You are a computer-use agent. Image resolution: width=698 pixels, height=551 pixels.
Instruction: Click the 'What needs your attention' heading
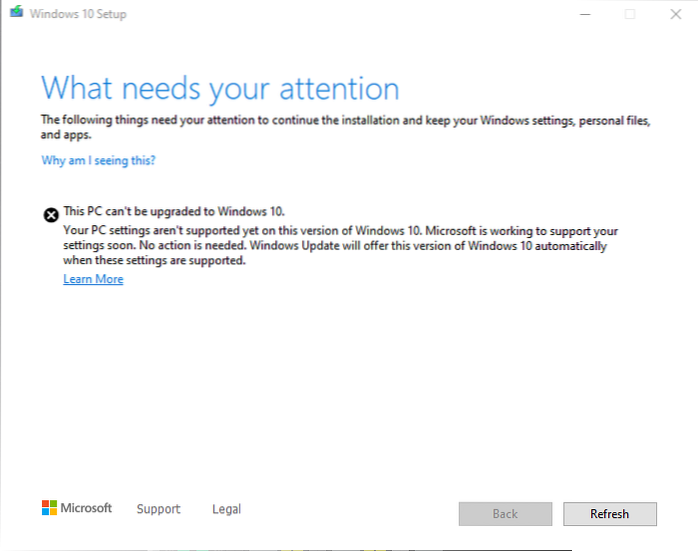220,87
